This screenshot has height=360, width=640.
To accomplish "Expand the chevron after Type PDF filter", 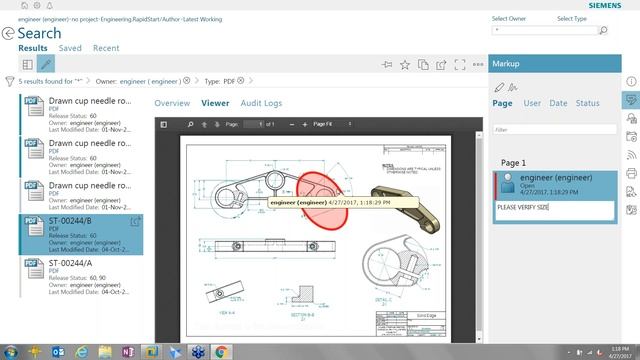I will (x=251, y=81).
